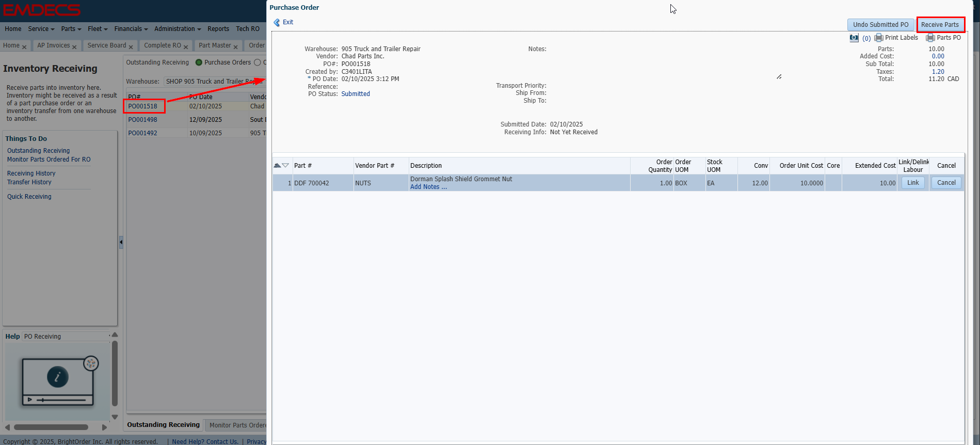
Task: Close the AP Invoices tab
Action: click(74, 47)
